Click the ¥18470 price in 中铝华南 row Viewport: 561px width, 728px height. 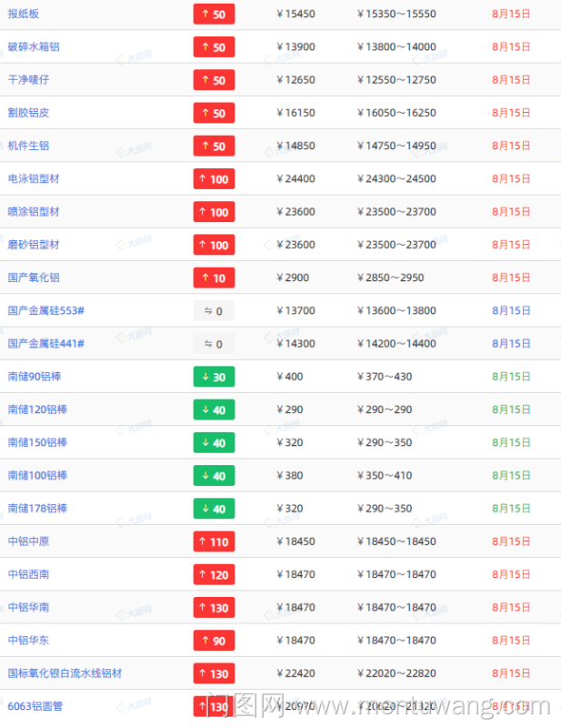point(296,607)
